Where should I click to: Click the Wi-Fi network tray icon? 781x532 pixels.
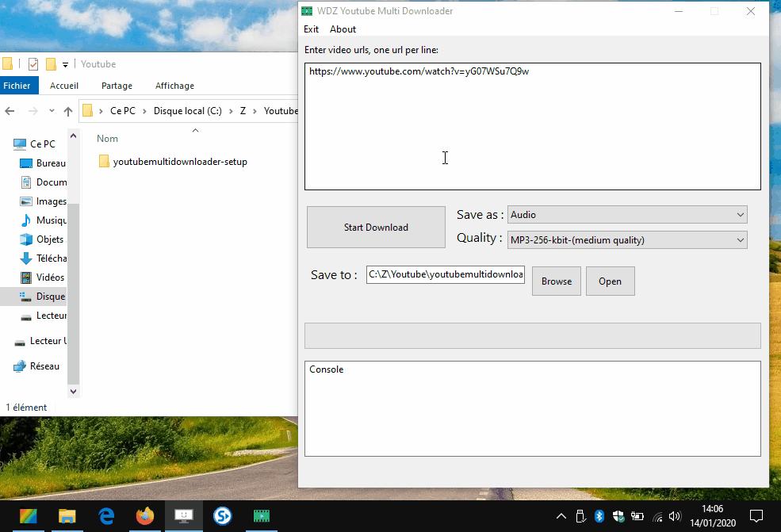pos(657,517)
